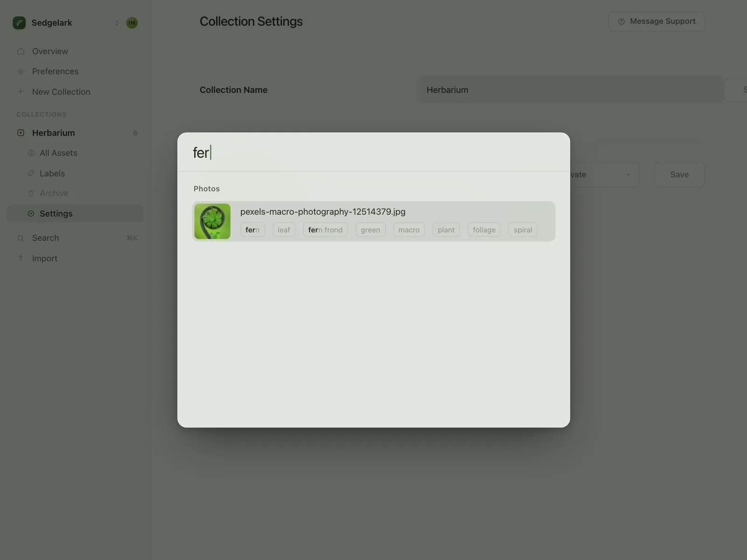Click the 'leaf' tag chip
Image resolution: width=747 pixels, height=560 pixels.
(284, 230)
